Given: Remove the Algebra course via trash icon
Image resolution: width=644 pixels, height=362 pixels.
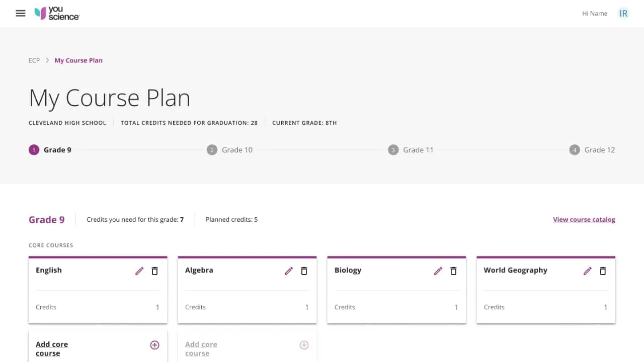Looking at the screenshot, I should click(x=304, y=271).
